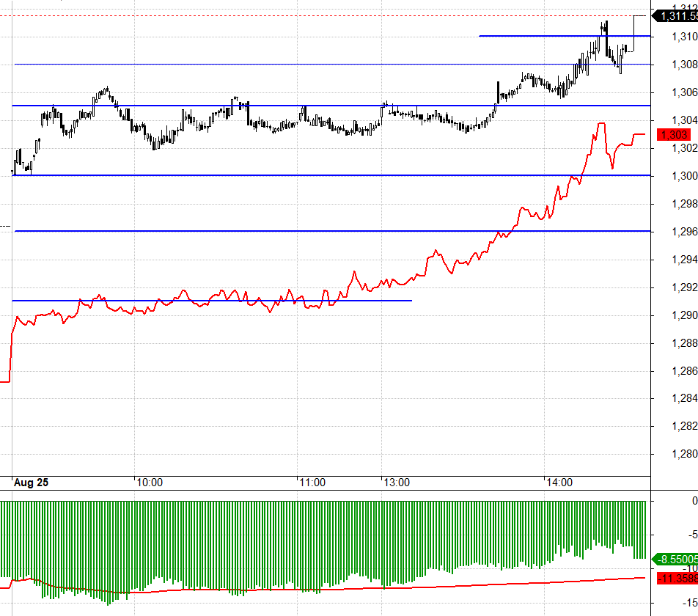
Task: Click the 14:00 time axis marker
Action: click(x=559, y=483)
